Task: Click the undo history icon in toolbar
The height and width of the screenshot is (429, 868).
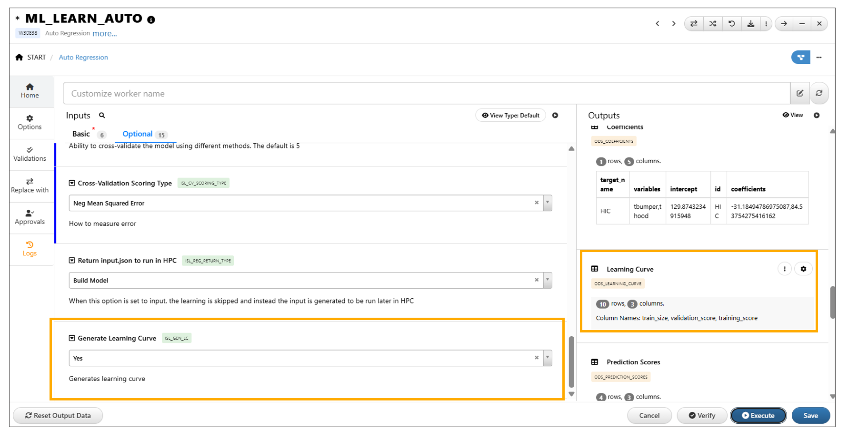Action: (731, 24)
